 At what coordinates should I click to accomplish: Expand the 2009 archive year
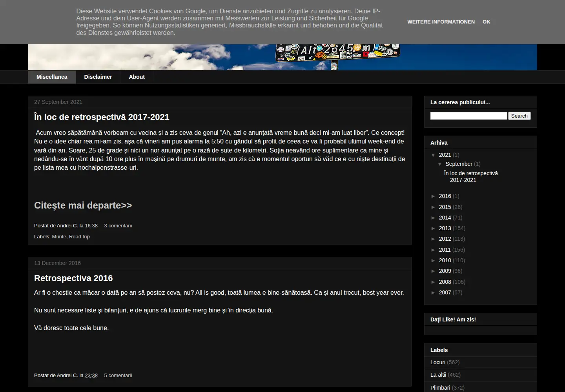(433, 271)
